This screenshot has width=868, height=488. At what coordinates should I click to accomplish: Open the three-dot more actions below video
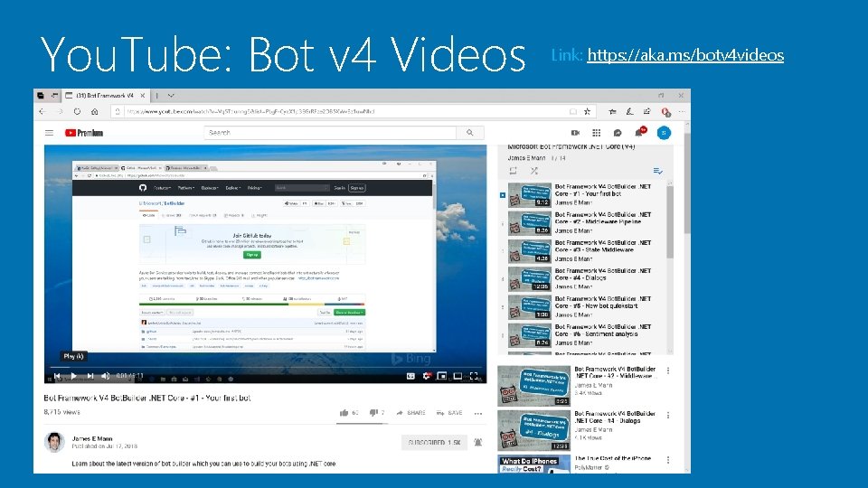pos(478,413)
